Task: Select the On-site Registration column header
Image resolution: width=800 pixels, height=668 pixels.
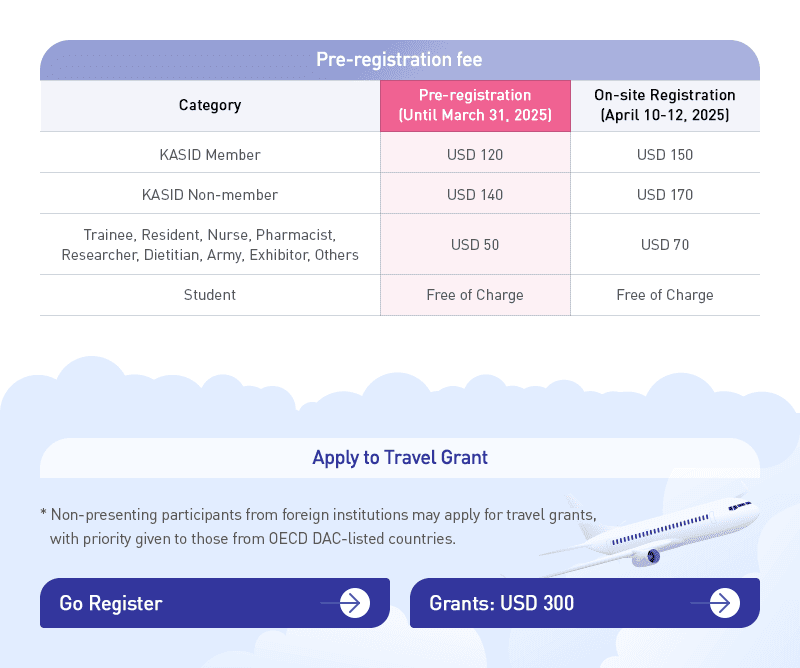Action: tap(665, 106)
